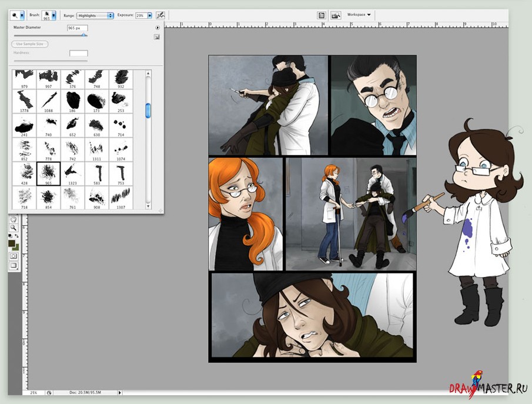
Task: Click the swap foreground/background colors icon
Action: click(x=17, y=236)
